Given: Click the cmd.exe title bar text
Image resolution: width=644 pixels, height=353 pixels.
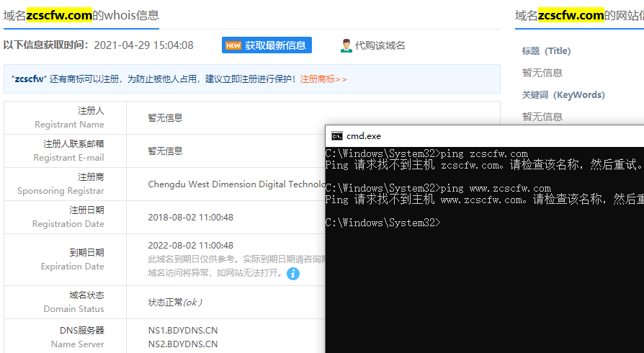Looking at the screenshot, I should click(x=364, y=136).
